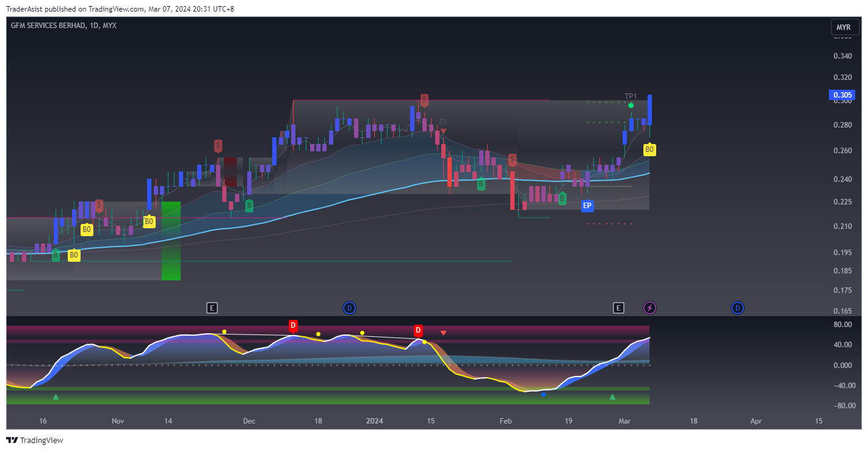Select the 0.305 current price label
The width and height of the screenshot is (868, 451).
842,95
